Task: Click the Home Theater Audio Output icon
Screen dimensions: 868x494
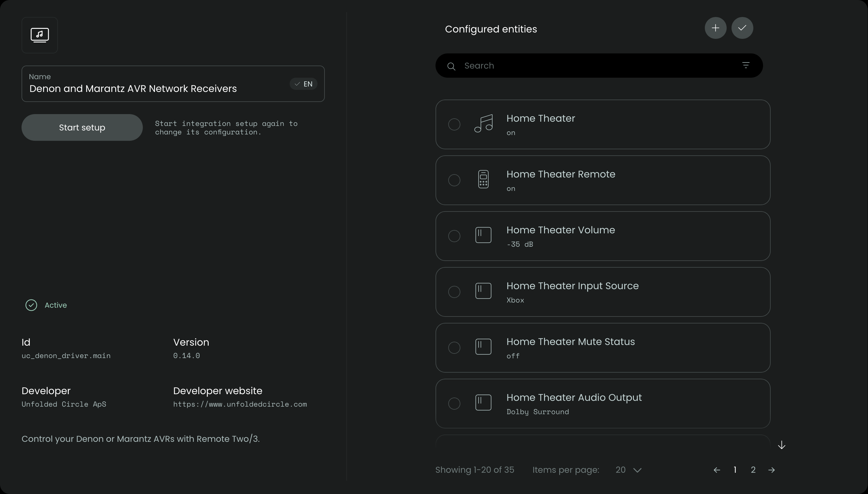Action: (483, 402)
